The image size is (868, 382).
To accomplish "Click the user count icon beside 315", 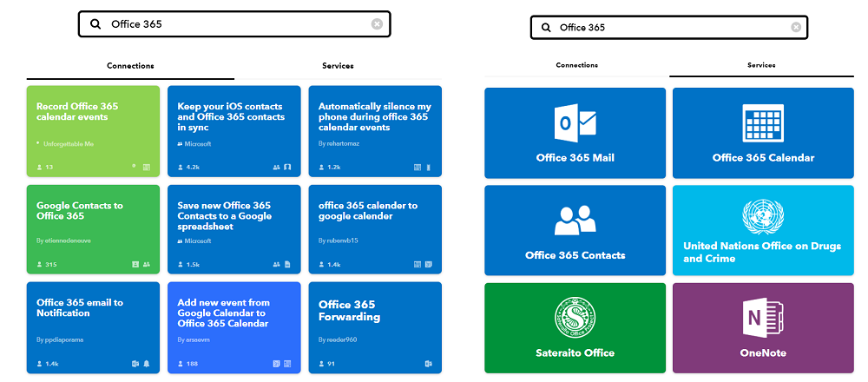I will (x=39, y=265).
